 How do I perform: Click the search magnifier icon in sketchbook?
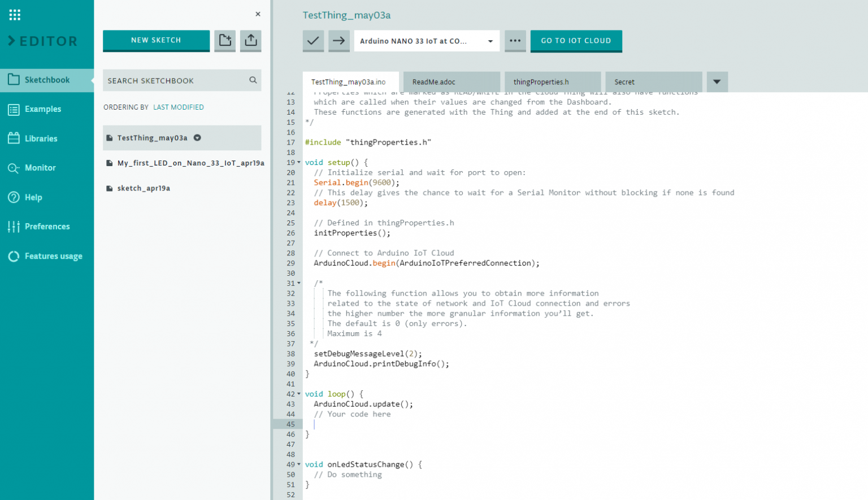coord(253,80)
